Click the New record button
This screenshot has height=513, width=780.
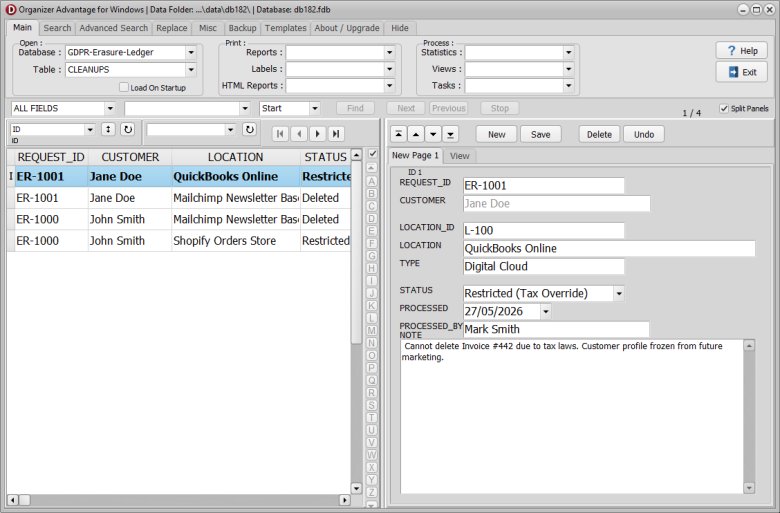(x=496, y=134)
